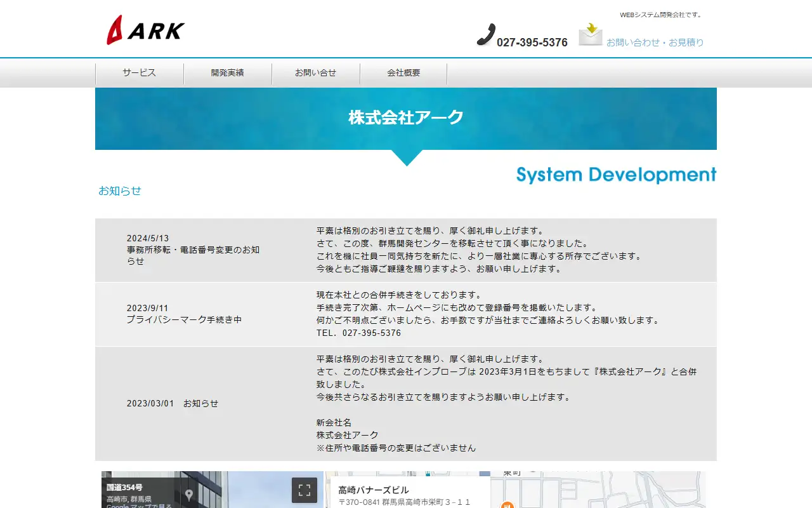
Task: Click プライバシーマーク手続き中 news title
Action: pos(184,319)
